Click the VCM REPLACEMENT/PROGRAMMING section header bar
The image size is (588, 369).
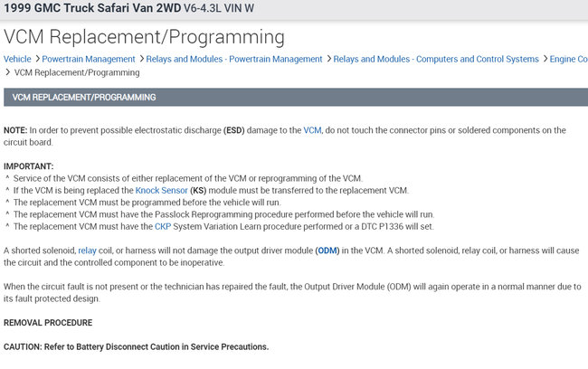tap(294, 97)
